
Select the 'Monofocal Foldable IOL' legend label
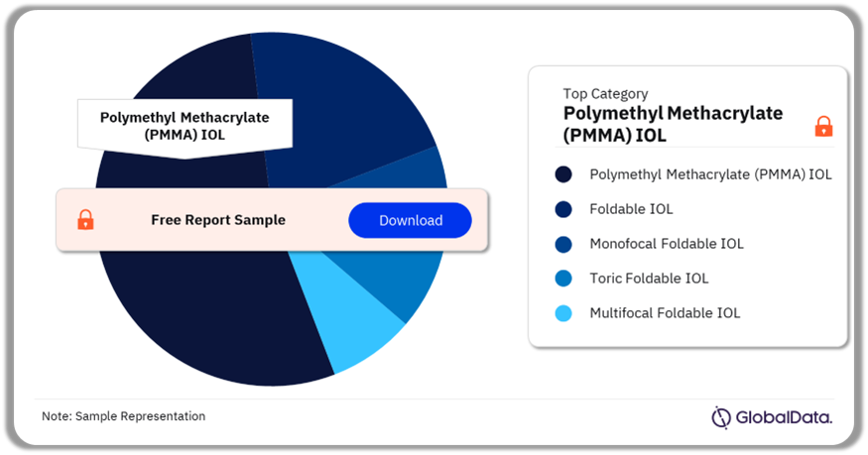tap(667, 244)
